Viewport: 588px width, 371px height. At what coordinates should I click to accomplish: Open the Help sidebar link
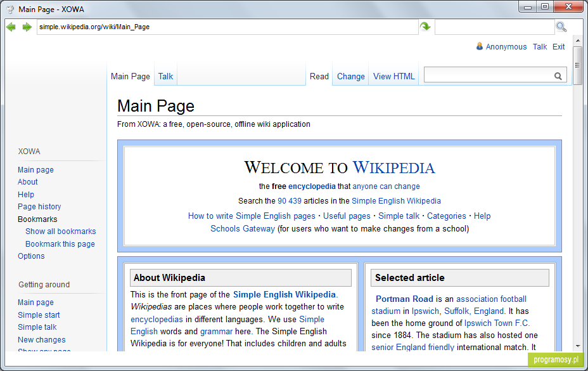tap(26, 195)
